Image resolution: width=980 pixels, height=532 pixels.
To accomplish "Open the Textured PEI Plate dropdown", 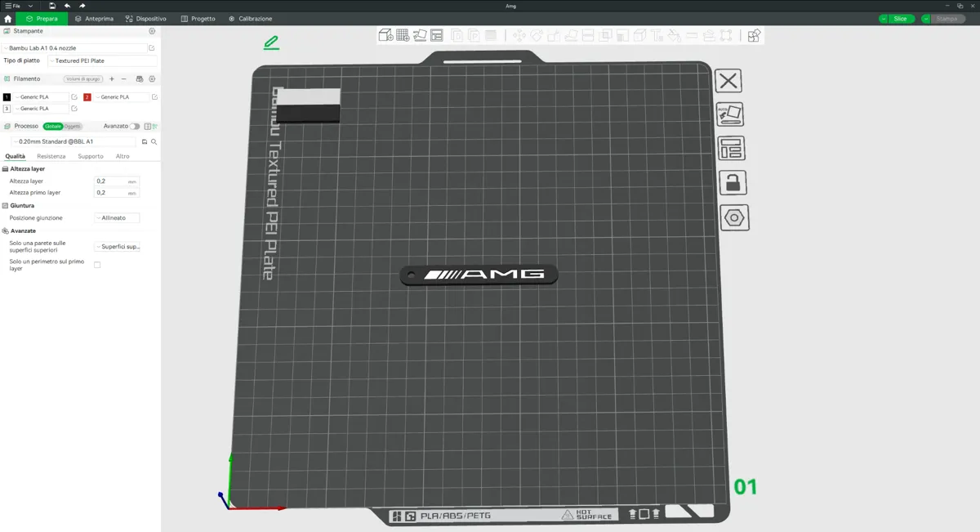I will click(x=101, y=60).
